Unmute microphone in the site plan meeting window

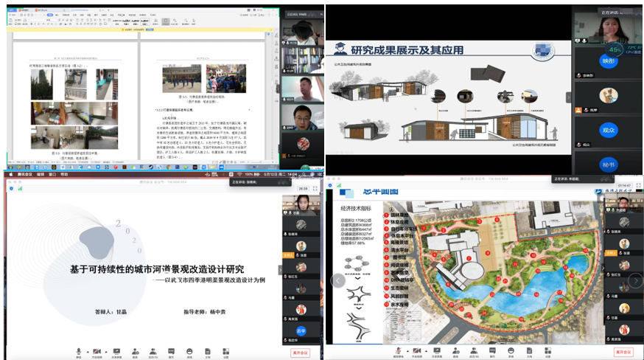pos(399,351)
